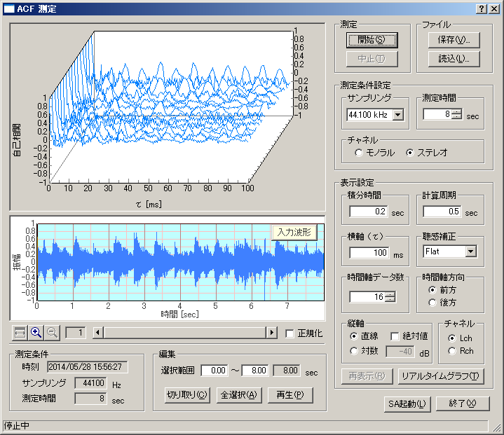Screen dimensions: 504x435
Task: Increase 時間軸データ数 with the up arrow
Action: [390, 294]
